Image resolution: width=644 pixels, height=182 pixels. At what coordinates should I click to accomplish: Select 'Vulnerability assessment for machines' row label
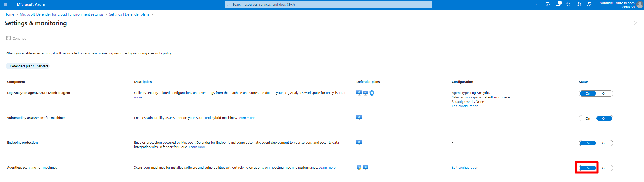point(36,118)
